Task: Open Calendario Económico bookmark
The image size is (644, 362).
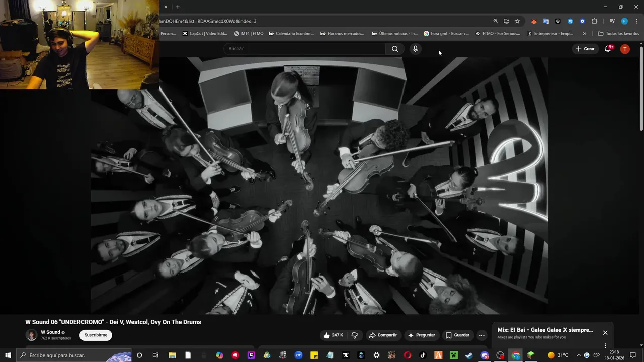Action: click(291, 34)
